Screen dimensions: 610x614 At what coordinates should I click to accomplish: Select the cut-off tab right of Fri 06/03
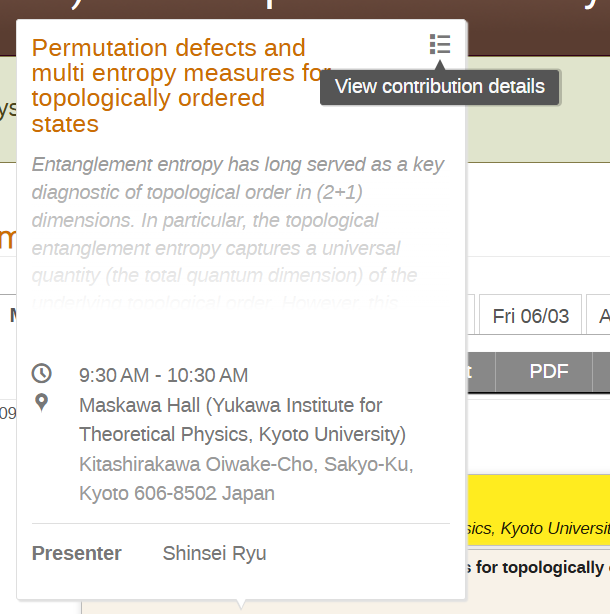coord(600,316)
